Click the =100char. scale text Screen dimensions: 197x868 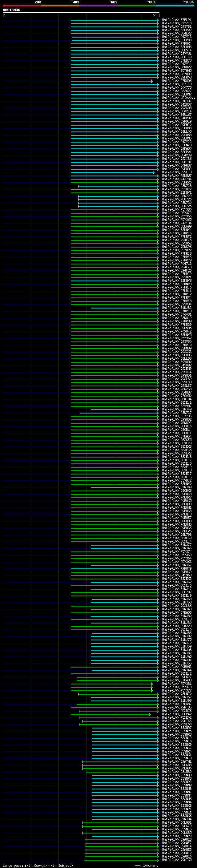click(150, 866)
